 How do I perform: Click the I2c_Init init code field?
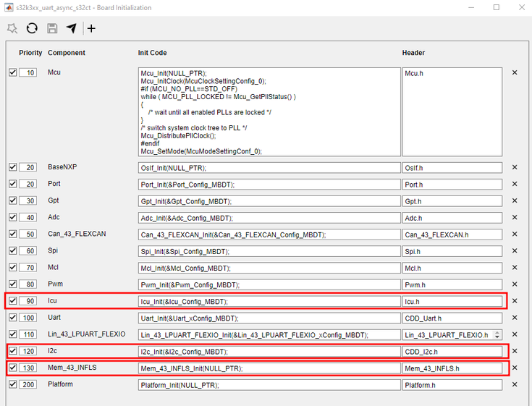pos(269,352)
